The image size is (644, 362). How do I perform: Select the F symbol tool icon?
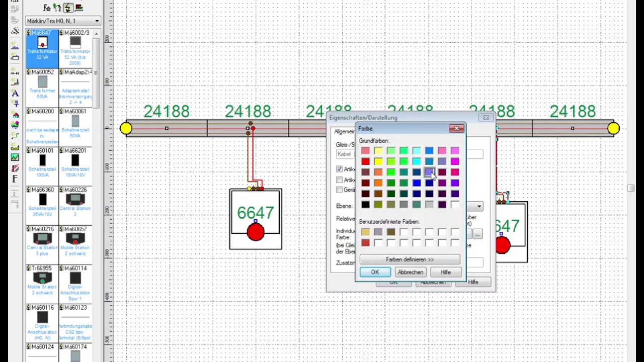point(15,179)
